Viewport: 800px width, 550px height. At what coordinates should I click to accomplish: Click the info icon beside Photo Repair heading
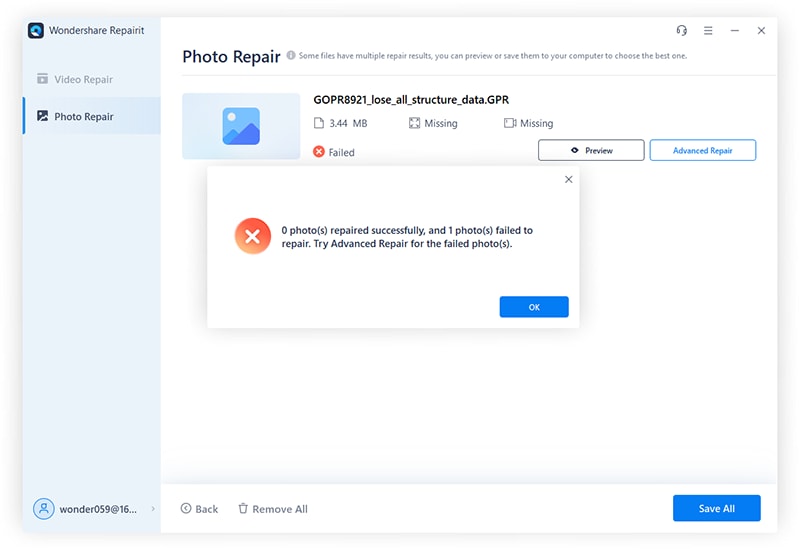pyautogui.click(x=291, y=56)
